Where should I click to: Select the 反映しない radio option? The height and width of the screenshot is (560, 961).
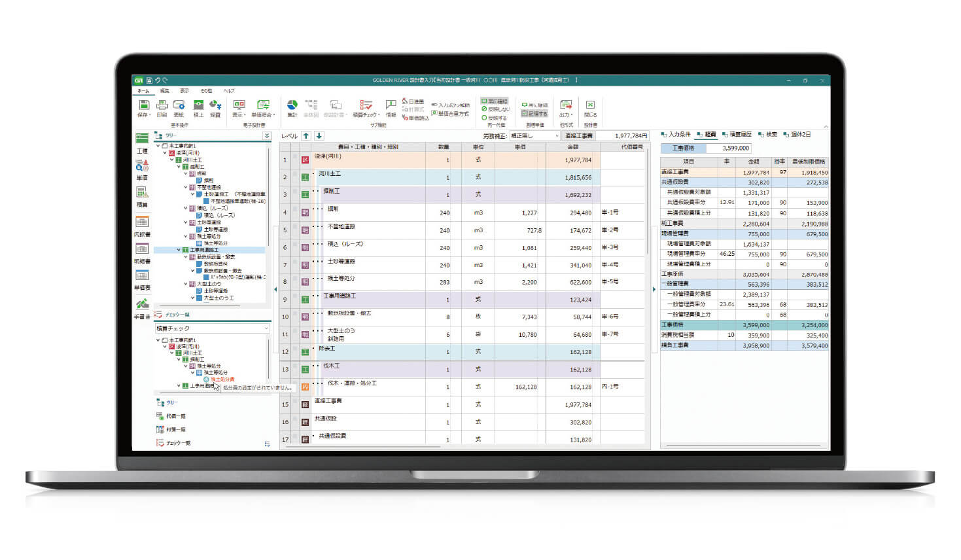point(496,109)
